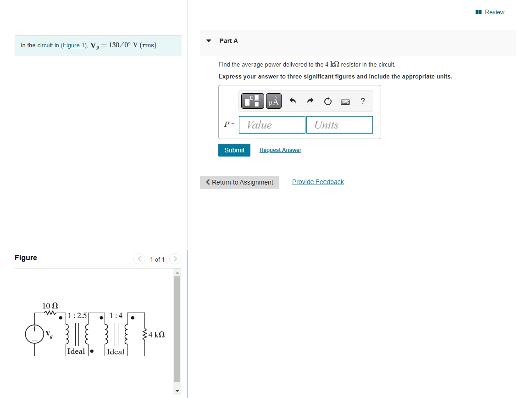
Task: Submit the answer
Action: click(234, 150)
